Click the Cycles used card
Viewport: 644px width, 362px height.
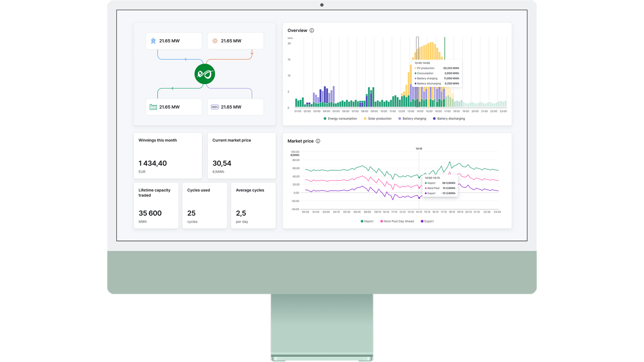(x=205, y=205)
